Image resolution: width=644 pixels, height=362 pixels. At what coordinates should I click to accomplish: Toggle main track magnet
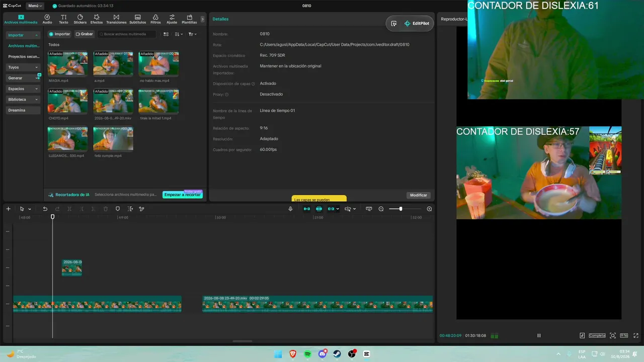point(306,209)
